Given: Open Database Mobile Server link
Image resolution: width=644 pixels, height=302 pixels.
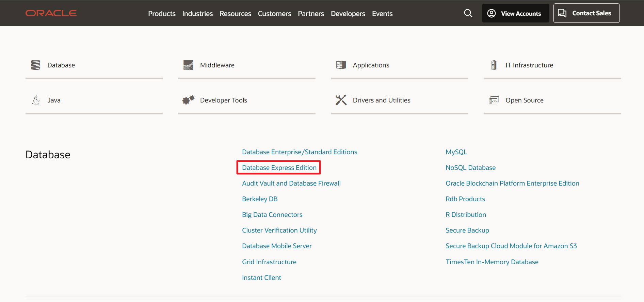Looking at the screenshot, I should point(277,246).
